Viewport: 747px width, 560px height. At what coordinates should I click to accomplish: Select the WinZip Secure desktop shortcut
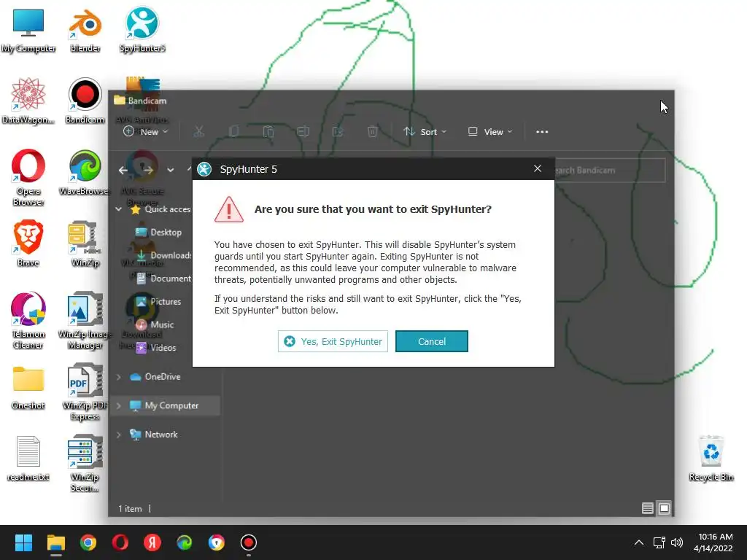pyautogui.click(x=85, y=463)
